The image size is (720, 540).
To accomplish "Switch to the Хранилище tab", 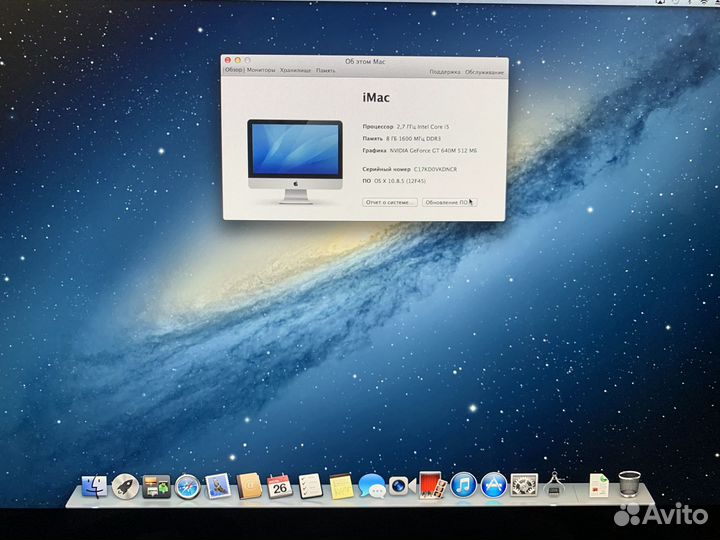I will click(x=296, y=70).
